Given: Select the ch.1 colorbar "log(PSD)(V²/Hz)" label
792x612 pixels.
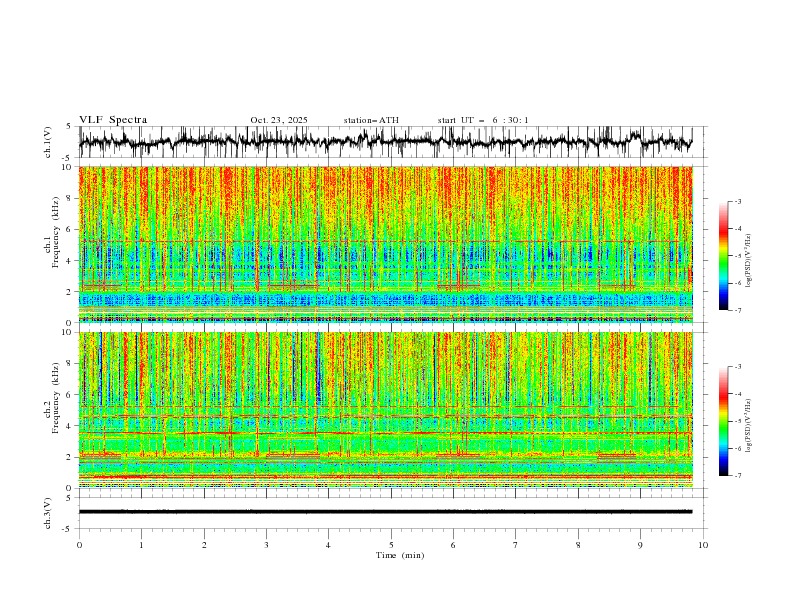Looking at the screenshot, I should pyautogui.click(x=748, y=261).
